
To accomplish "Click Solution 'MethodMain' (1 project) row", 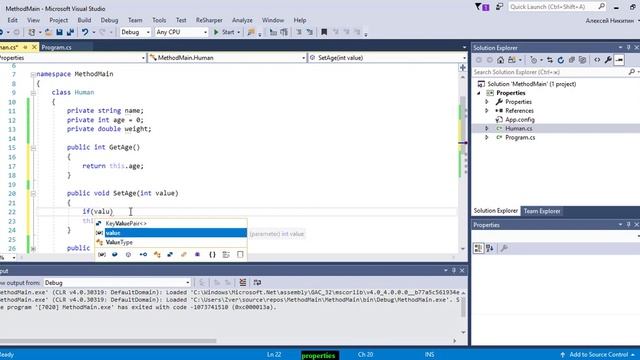I will [531, 84].
